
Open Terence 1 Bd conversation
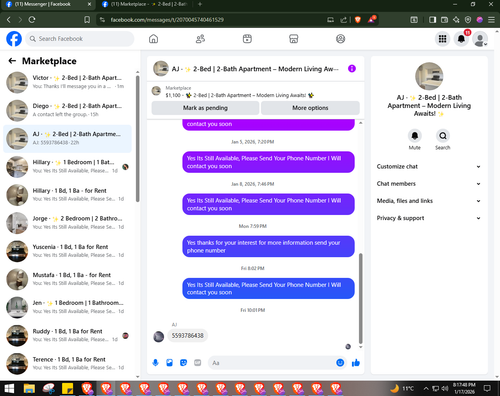(x=68, y=363)
